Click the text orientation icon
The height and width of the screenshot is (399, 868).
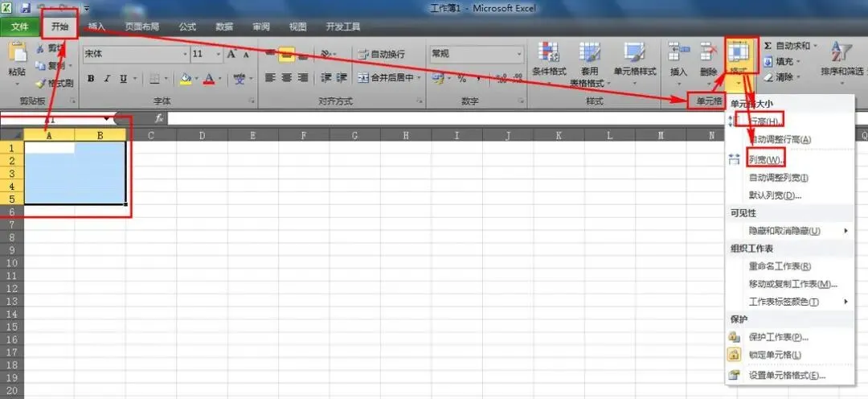click(326, 54)
